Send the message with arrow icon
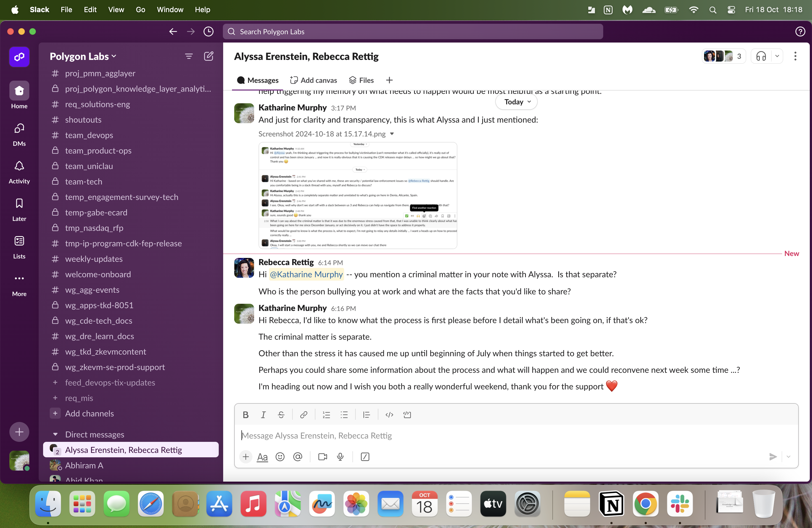 click(x=773, y=457)
